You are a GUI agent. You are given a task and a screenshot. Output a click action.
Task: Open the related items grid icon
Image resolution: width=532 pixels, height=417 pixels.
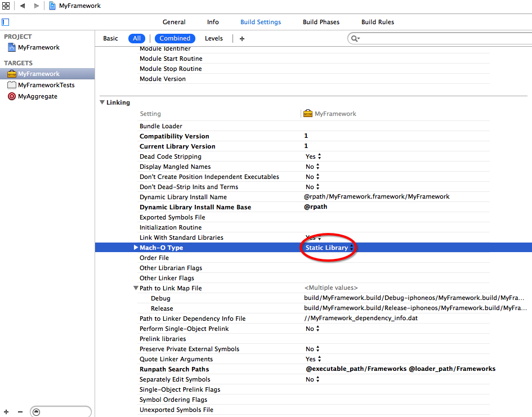coord(6,6)
